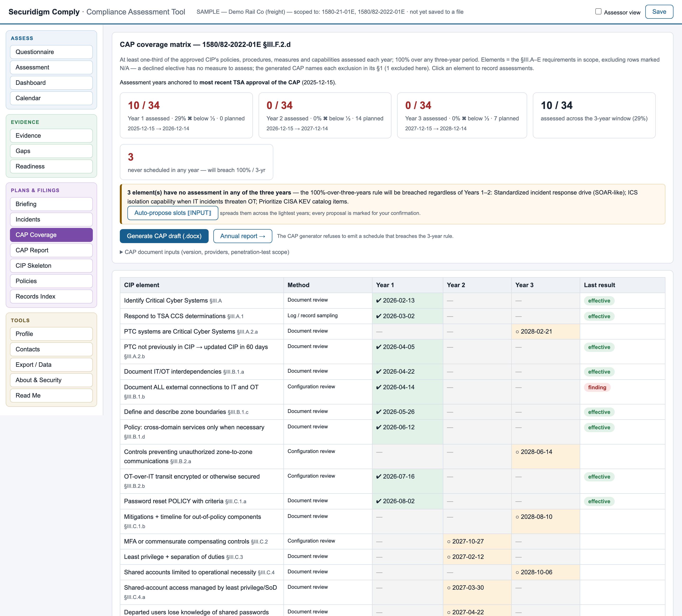682x616 pixels.
Task: Click effective badge for Identify Critical Cyber Systems
Action: (599, 301)
